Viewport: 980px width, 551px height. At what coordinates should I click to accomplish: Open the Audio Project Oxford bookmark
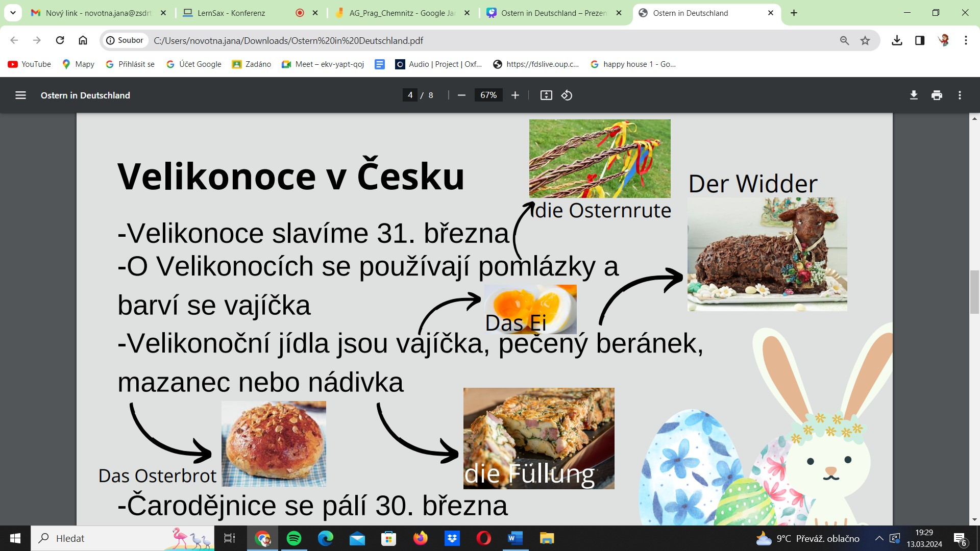point(439,64)
